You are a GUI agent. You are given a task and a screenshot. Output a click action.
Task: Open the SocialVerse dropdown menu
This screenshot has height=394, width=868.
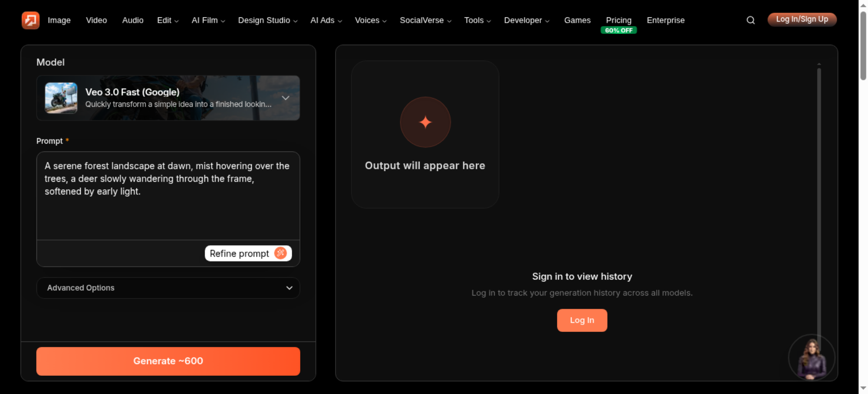[x=425, y=20]
